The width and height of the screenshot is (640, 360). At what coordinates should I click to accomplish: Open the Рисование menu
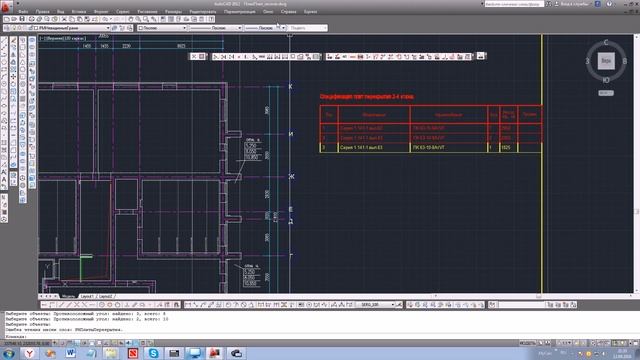147,12
